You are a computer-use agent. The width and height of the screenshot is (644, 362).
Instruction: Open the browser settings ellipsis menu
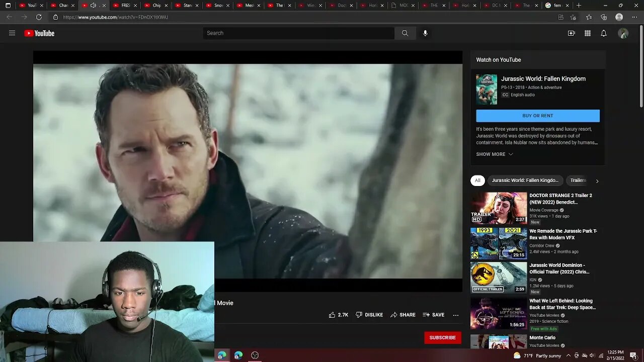pyautogui.click(x=633, y=17)
